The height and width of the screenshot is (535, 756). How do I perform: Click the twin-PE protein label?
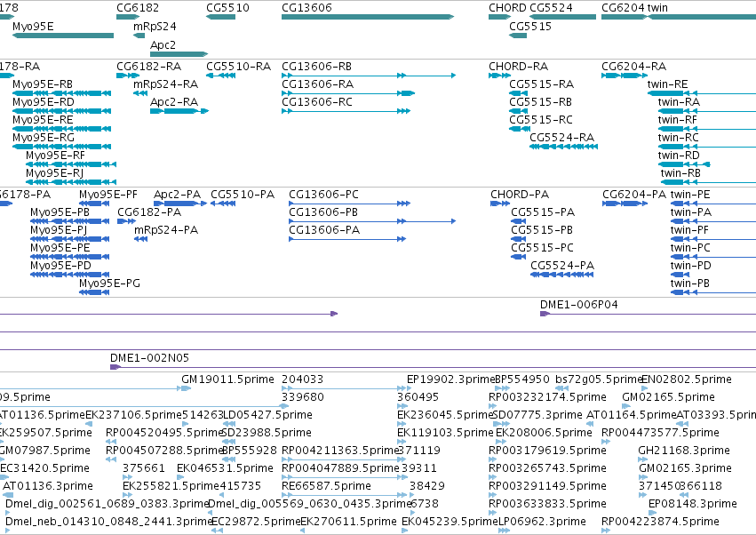click(690, 195)
